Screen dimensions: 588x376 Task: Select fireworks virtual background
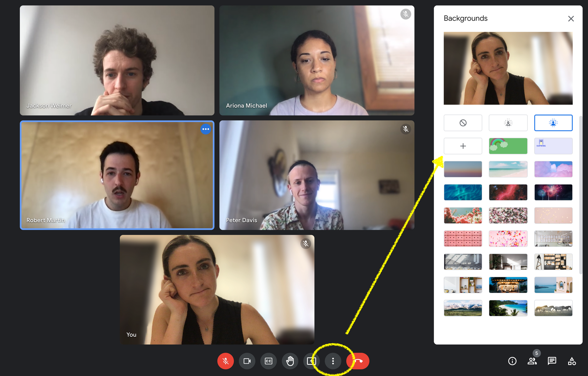pos(553,192)
